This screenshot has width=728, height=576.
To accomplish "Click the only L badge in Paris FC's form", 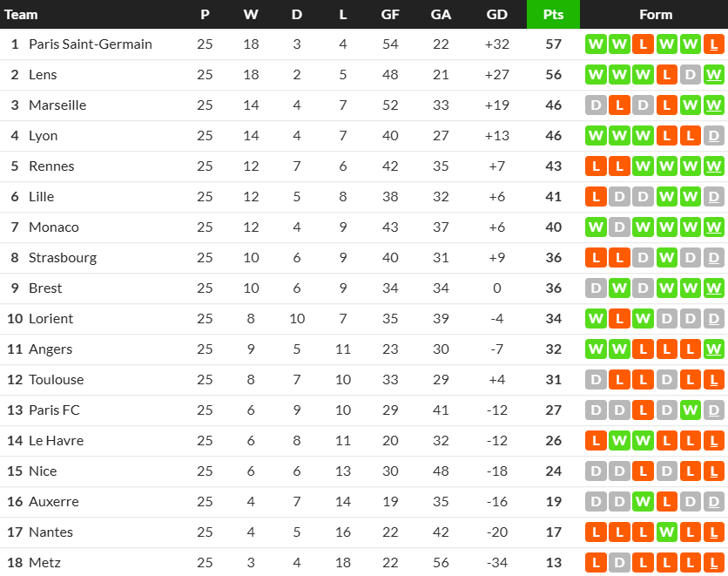I will point(644,410).
